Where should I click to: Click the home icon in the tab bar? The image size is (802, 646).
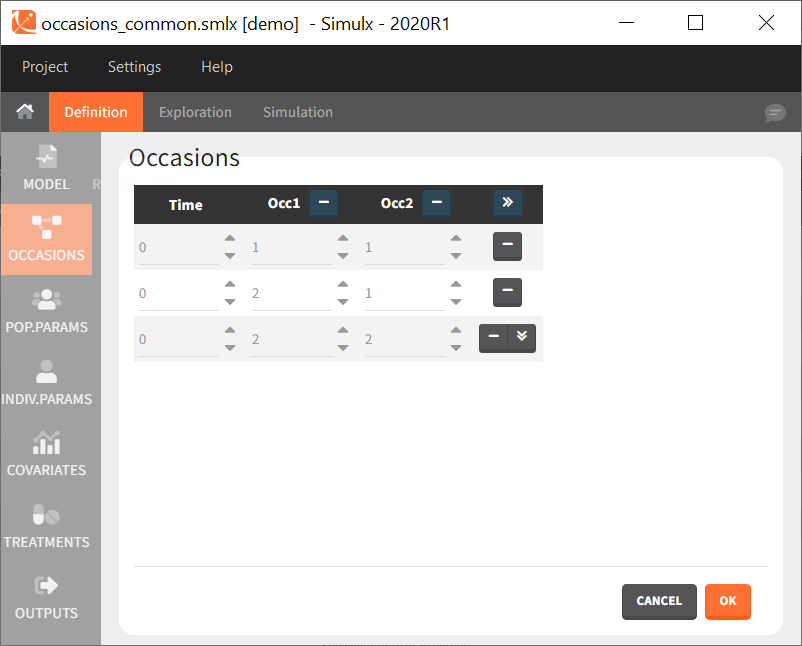click(25, 112)
